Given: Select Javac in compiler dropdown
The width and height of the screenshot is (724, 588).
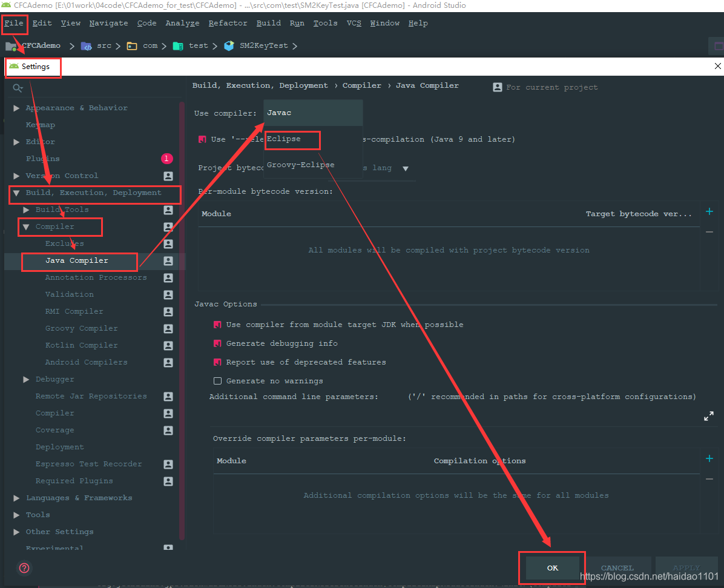Looking at the screenshot, I should click(313, 113).
